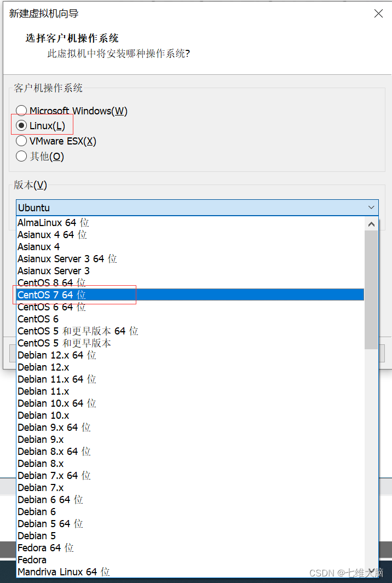This screenshot has height=583, width=392.
Task: Pick Debian 6 64 位
Action: tap(191, 500)
